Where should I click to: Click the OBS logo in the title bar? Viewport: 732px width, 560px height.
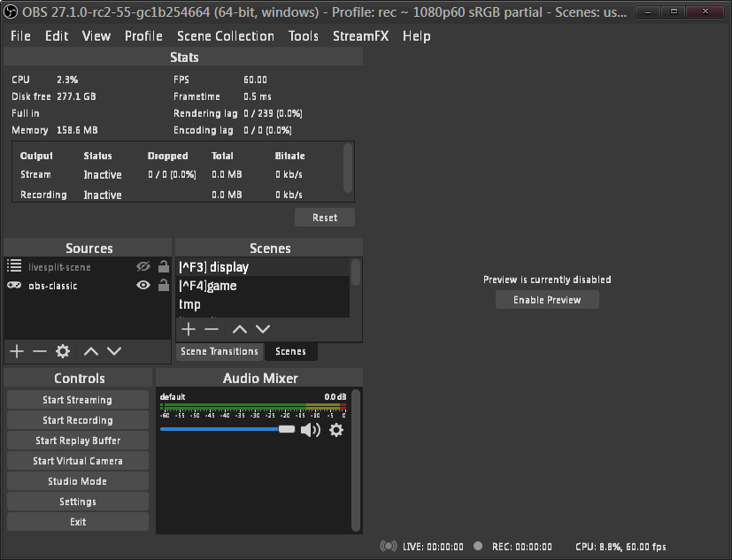[10, 12]
